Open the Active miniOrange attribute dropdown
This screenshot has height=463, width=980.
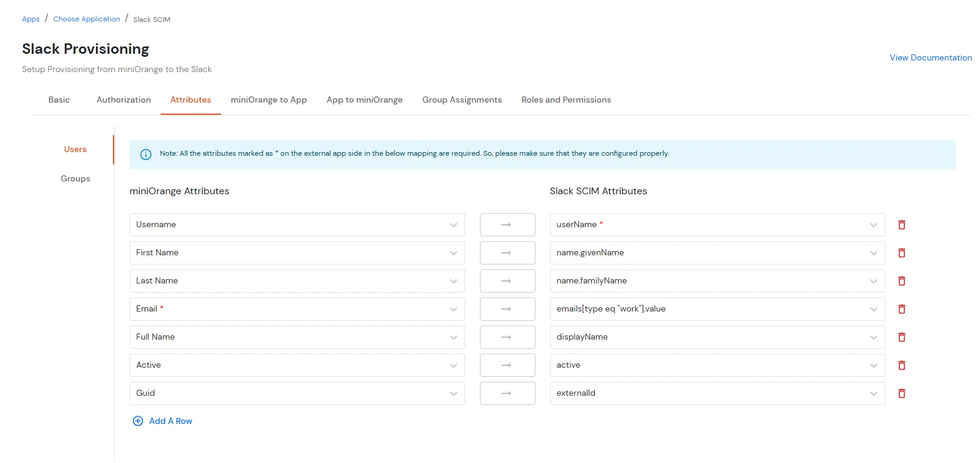tap(297, 365)
